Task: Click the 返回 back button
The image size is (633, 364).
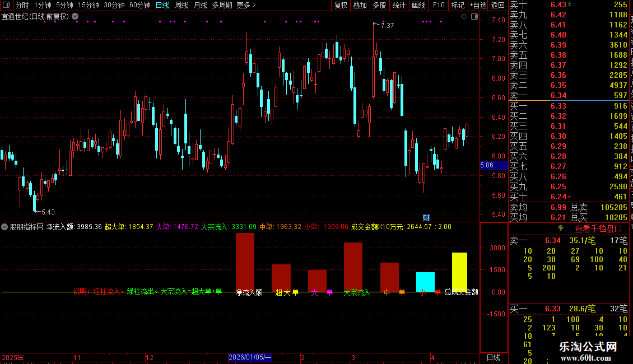Action: [x=498, y=5]
